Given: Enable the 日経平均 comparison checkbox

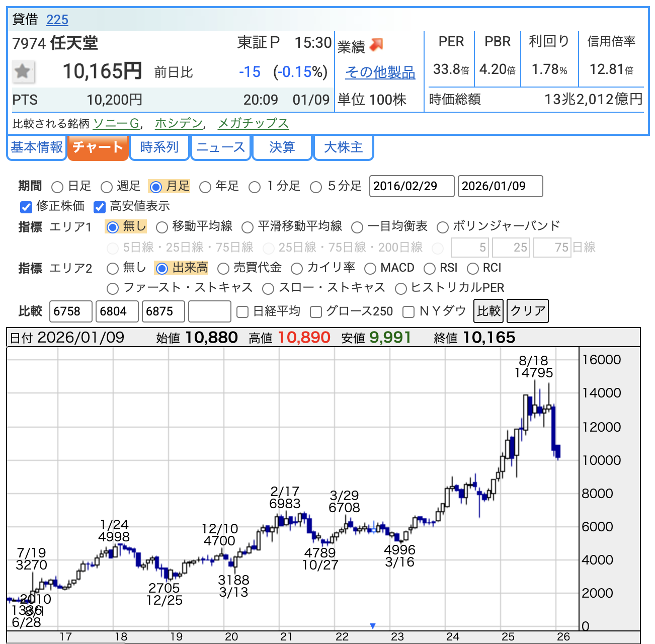Looking at the screenshot, I should coord(242,312).
